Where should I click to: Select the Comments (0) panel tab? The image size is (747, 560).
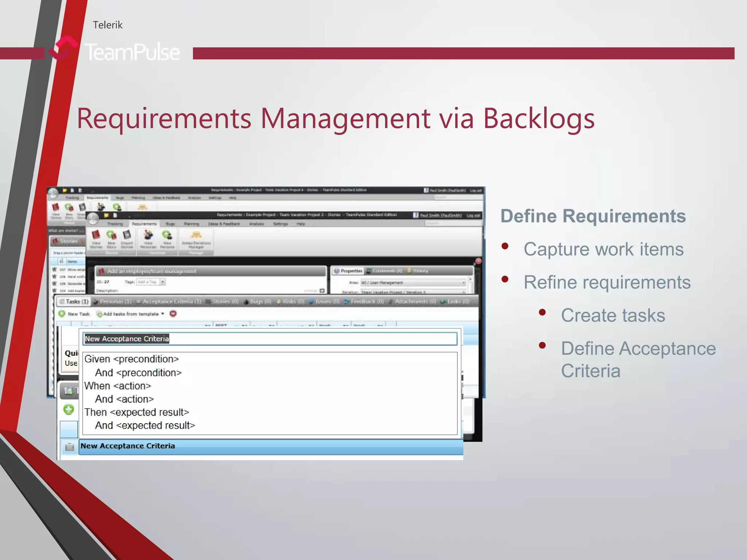[x=384, y=271]
